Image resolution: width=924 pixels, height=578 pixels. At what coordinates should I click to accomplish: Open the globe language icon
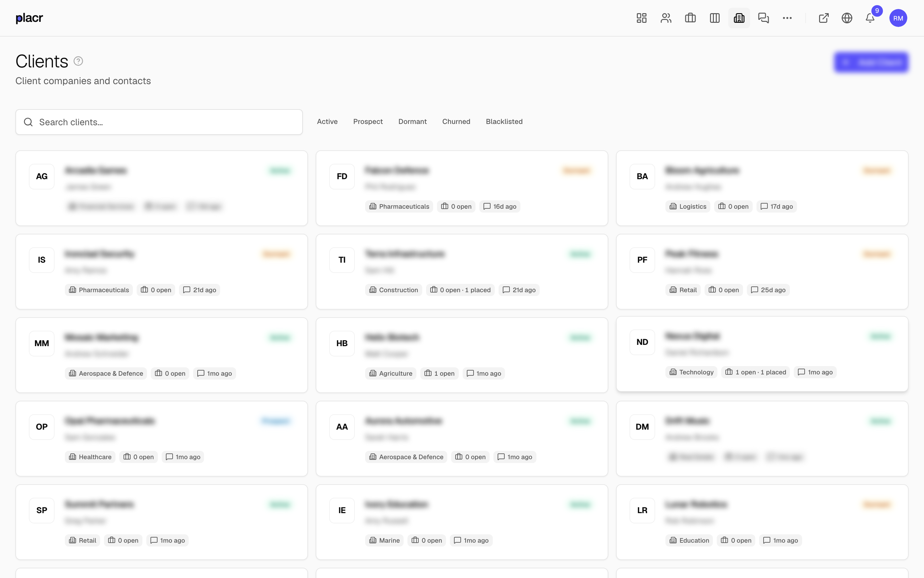point(847,18)
